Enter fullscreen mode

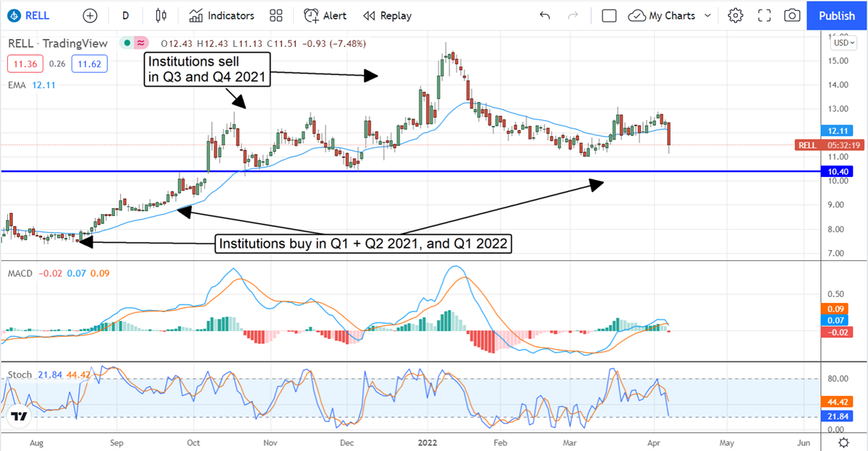(764, 15)
